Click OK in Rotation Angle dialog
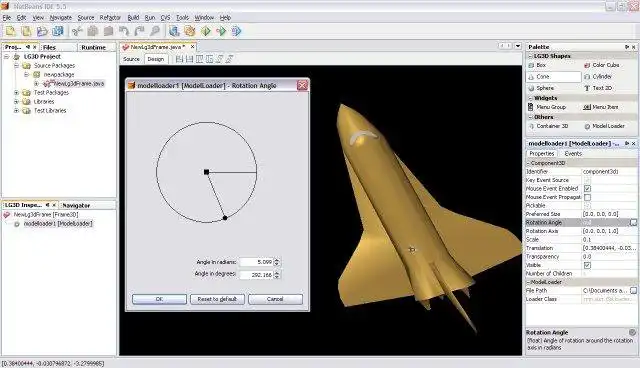The image size is (640, 368). (x=159, y=299)
